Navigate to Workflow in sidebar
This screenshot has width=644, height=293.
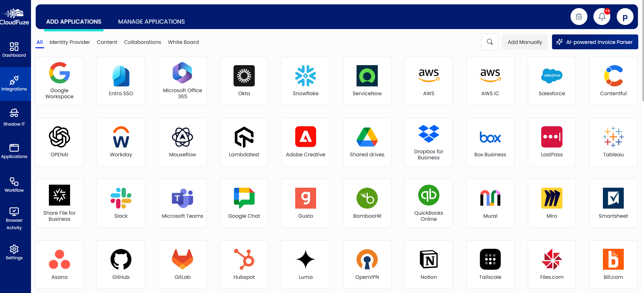click(14, 185)
